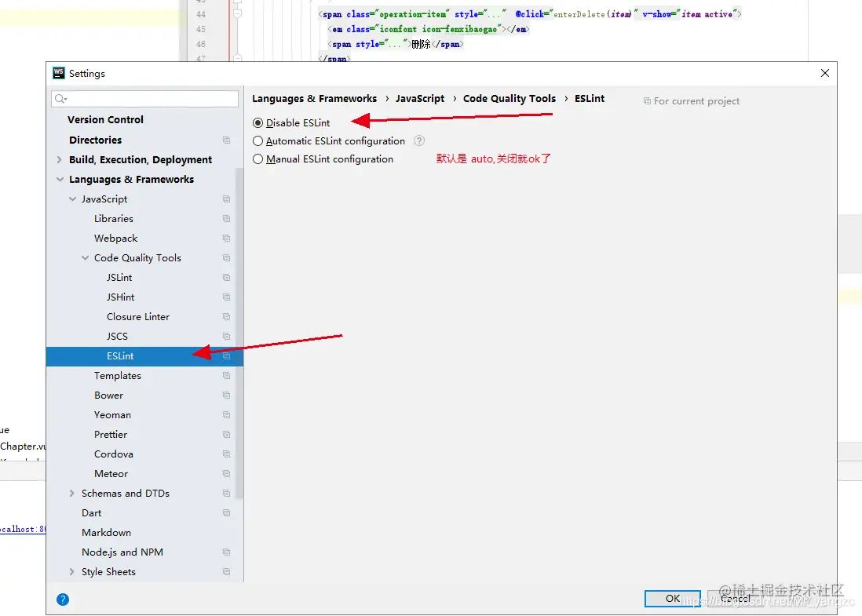The width and height of the screenshot is (862, 616).
Task: Click project-level icon beside Templates
Action: tap(227, 376)
